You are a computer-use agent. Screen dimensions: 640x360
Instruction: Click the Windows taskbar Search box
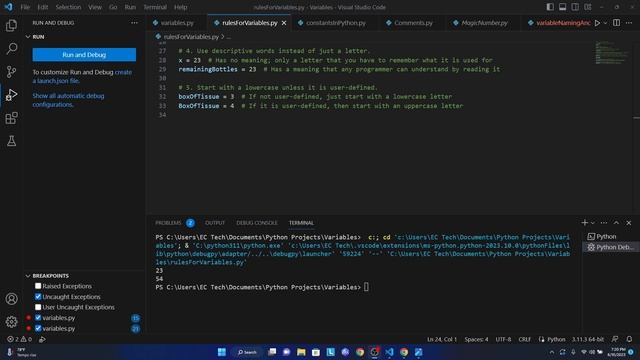click(247, 352)
